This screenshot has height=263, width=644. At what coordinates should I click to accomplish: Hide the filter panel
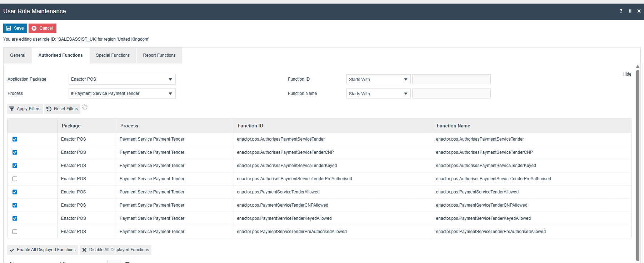[x=627, y=74]
